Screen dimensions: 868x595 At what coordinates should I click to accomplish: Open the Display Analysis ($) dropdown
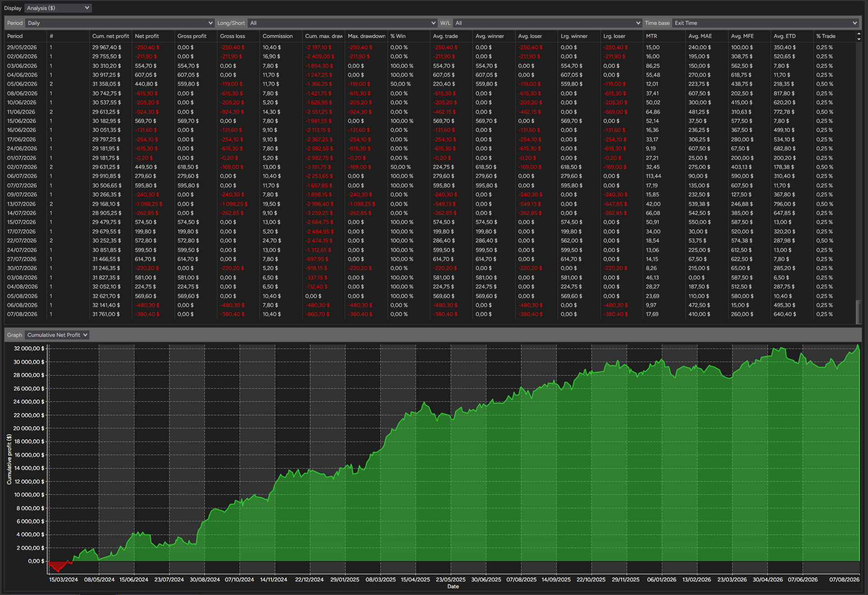pos(58,8)
